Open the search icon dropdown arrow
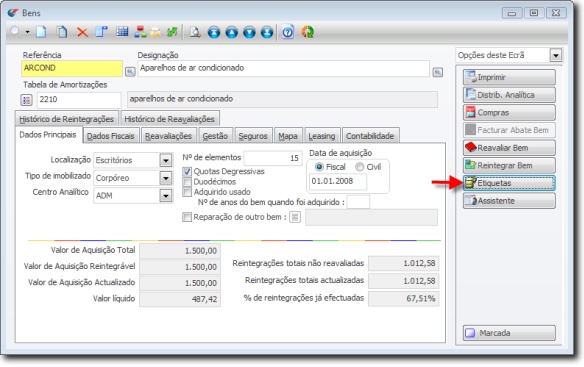 click(x=27, y=32)
